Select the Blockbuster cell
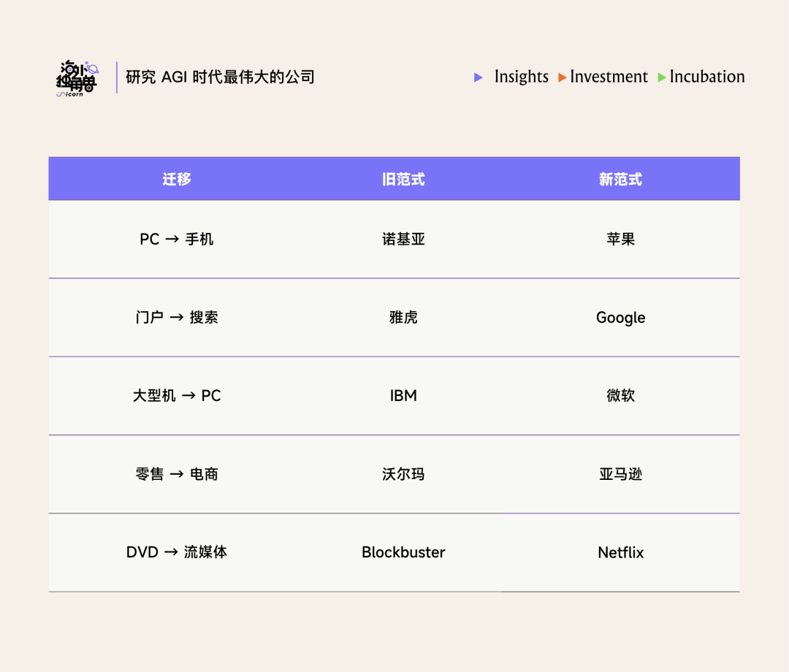The width and height of the screenshot is (789, 672). pos(403,552)
